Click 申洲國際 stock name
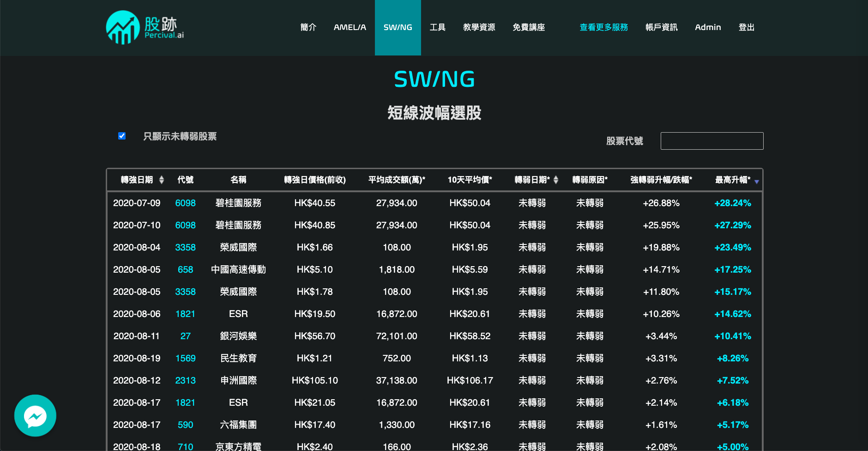 238,380
